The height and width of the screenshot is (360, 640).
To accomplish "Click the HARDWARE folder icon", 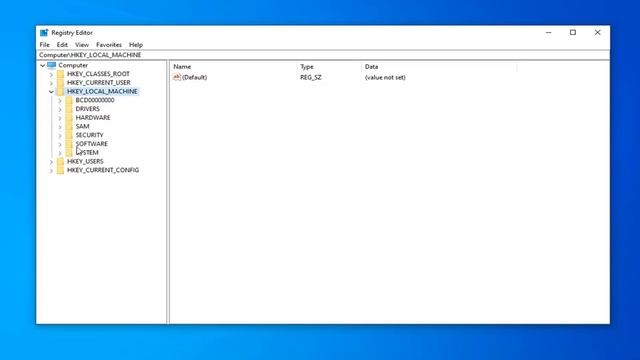I will tap(69, 118).
